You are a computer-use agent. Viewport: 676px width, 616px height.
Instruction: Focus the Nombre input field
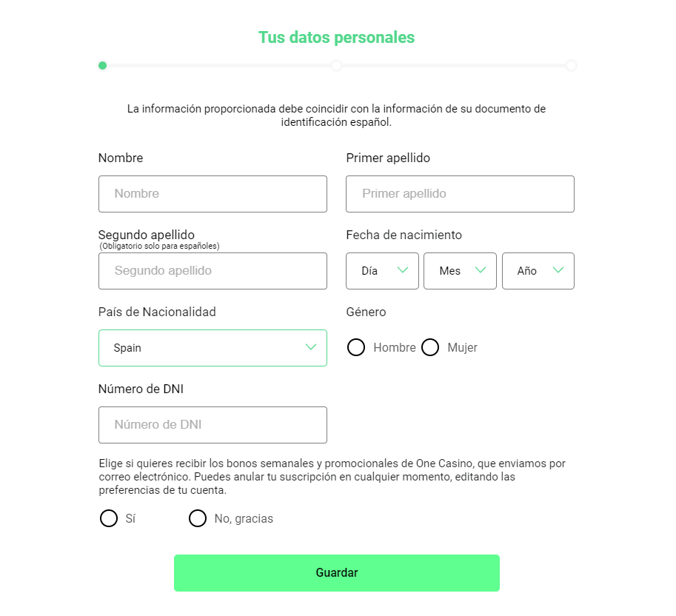(212, 194)
